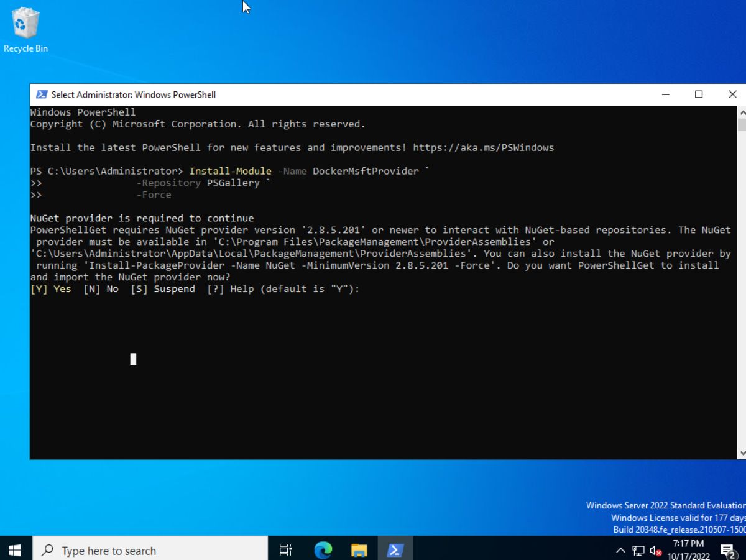Open the Action Center notifications
746x560 pixels.
tap(729, 550)
